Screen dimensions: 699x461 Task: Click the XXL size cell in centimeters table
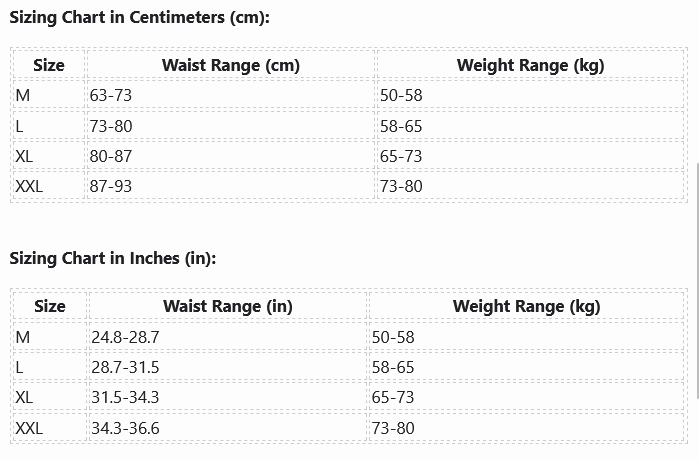coord(30,186)
